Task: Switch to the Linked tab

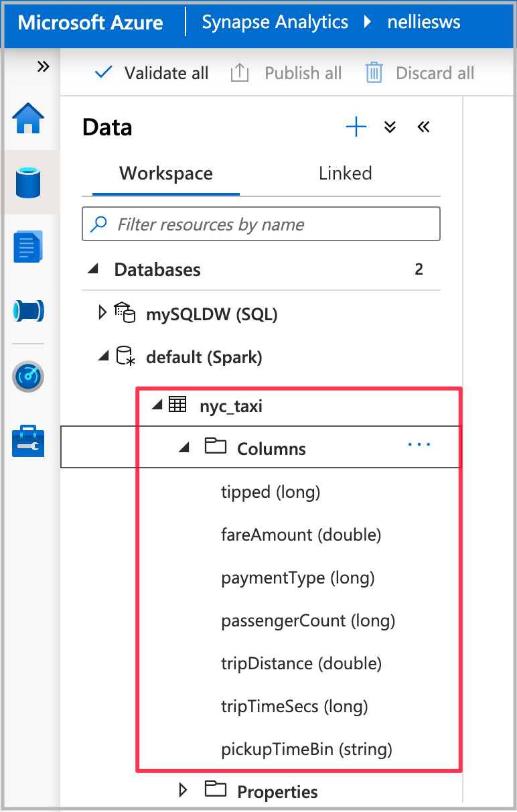Action: pos(345,174)
